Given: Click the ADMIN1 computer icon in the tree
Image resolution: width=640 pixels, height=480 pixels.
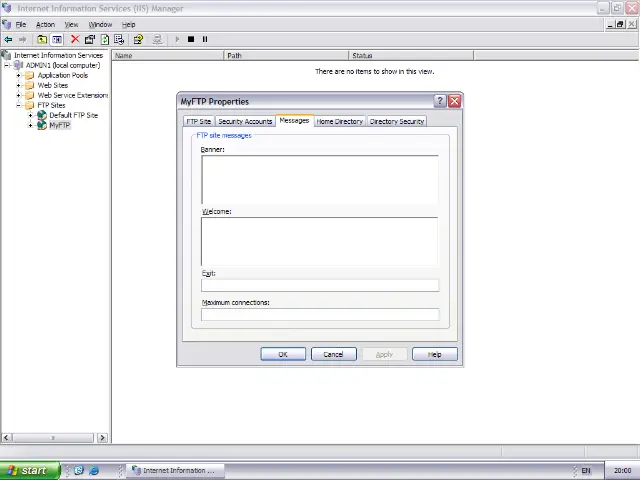Looking at the screenshot, I should pyautogui.click(x=18, y=65).
